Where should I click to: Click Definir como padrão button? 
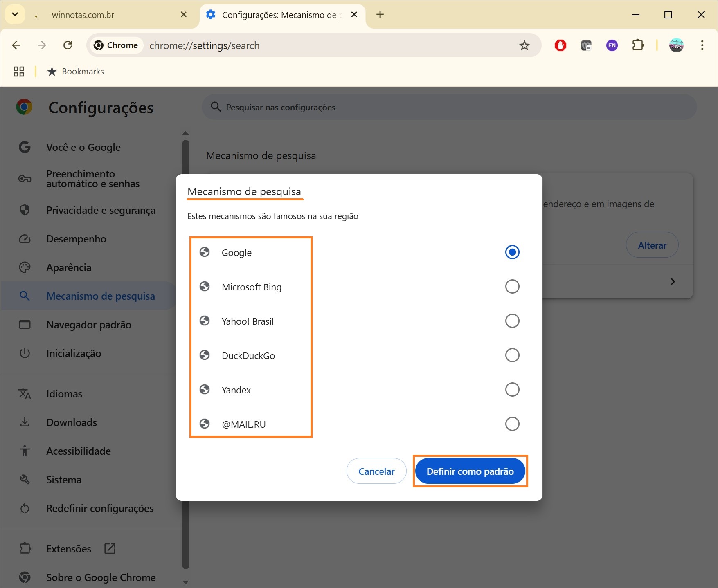(470, 471)
